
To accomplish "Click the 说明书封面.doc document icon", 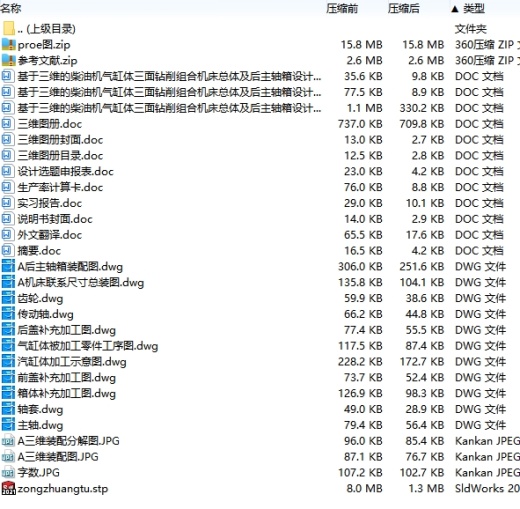I will coord(8,219).
